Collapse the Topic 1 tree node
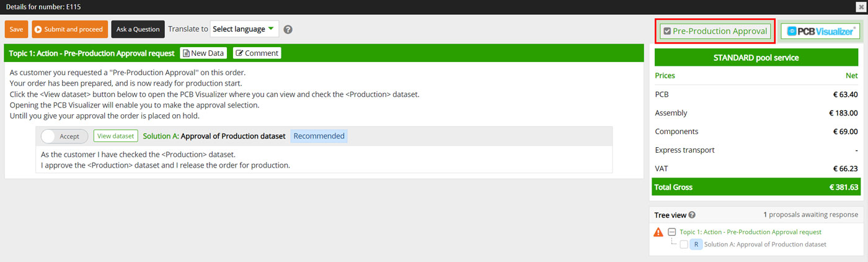Viewport: 868px width, 262px height. click(671, 232)
